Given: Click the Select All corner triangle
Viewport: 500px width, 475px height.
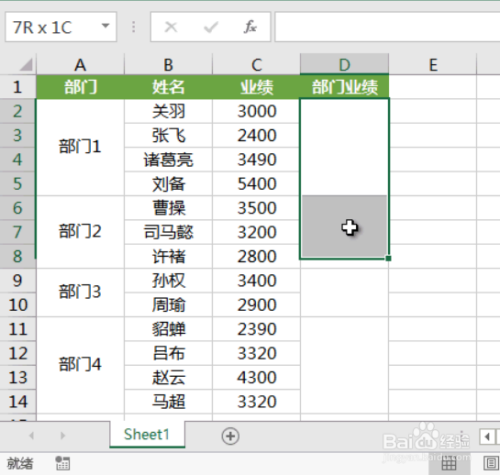Looking at the screenshot, I should 26,64.
